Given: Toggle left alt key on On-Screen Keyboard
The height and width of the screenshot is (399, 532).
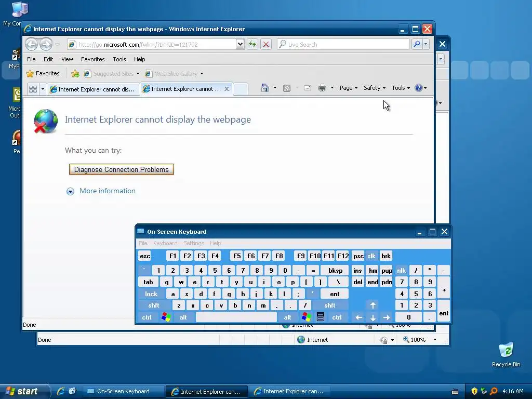Looking at the screenshot, I should [183, 317].
